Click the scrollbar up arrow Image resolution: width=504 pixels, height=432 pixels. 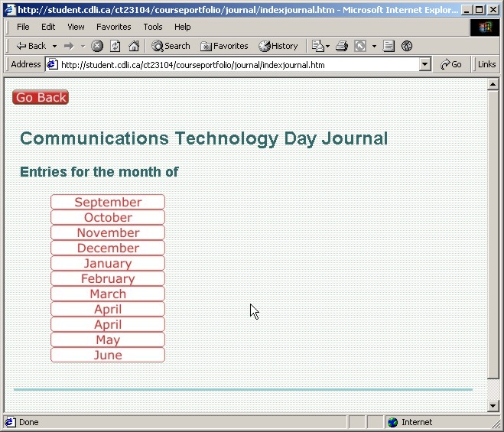tap(493, 85)
